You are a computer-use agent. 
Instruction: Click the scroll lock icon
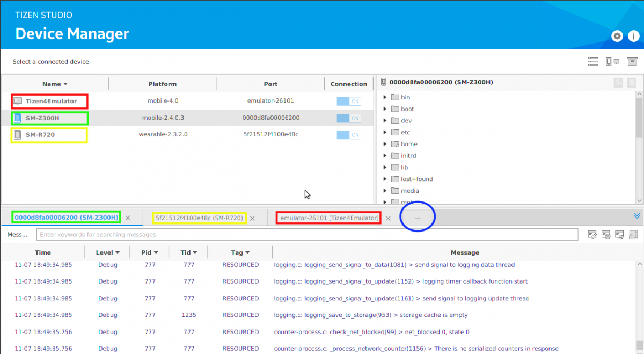click(x=633, y=235)
